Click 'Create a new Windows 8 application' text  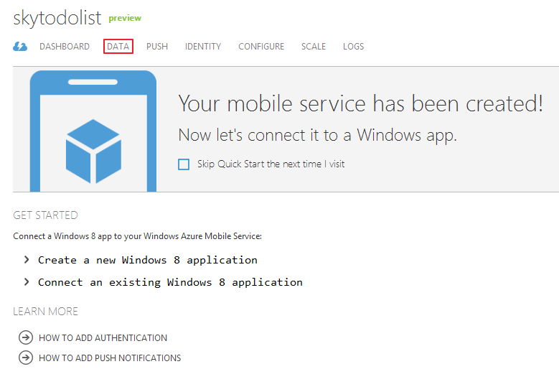(148, 260)
